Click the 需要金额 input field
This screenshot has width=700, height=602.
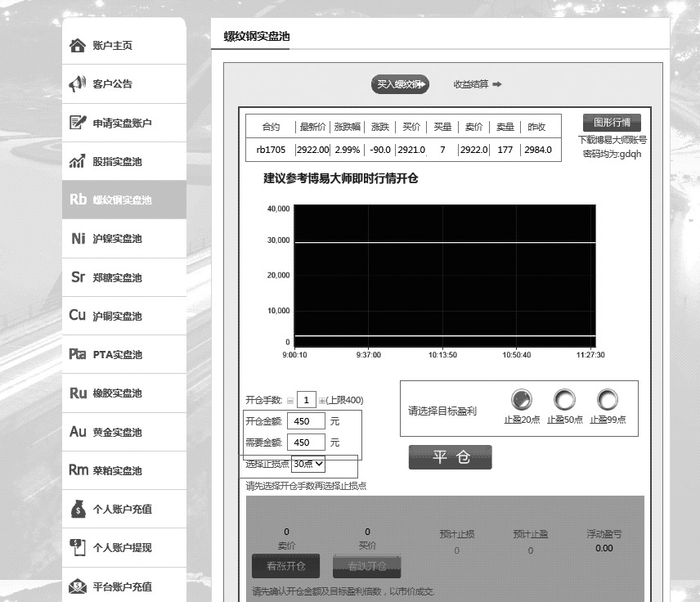(306, 443)
